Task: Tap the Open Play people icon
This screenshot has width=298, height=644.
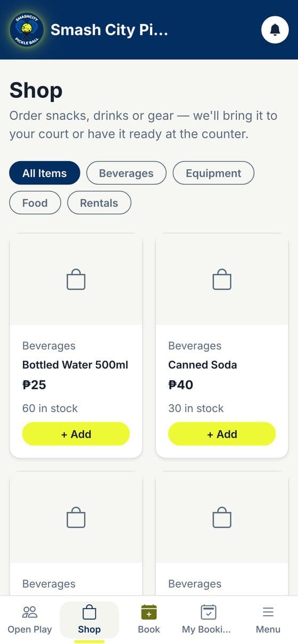Action: pyautogui.click(x=30, y=612)
